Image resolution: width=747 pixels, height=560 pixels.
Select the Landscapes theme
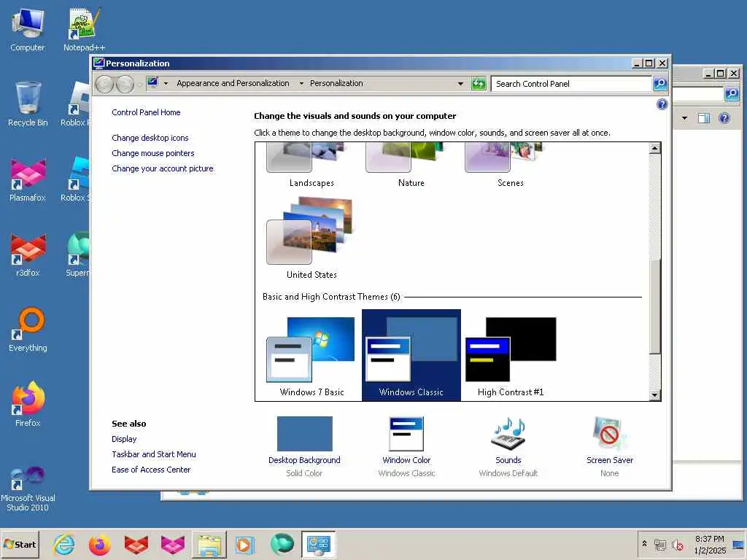[311, 166]
